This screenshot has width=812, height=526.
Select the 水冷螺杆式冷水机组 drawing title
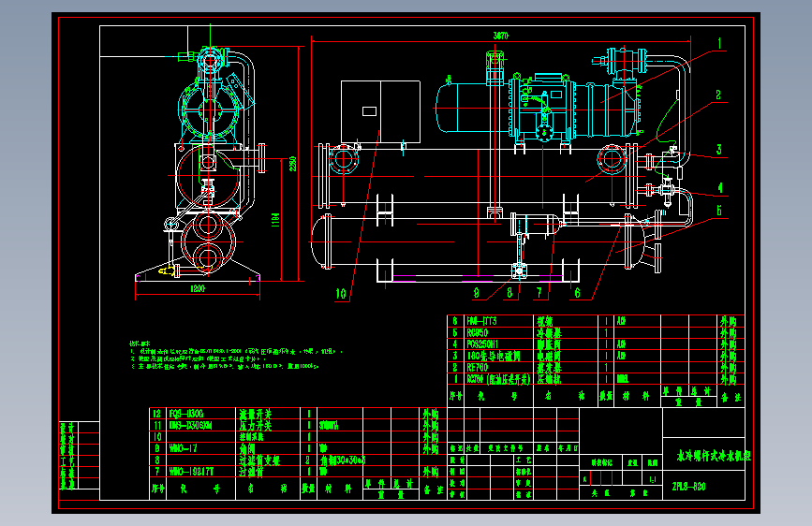pos(714,456)
